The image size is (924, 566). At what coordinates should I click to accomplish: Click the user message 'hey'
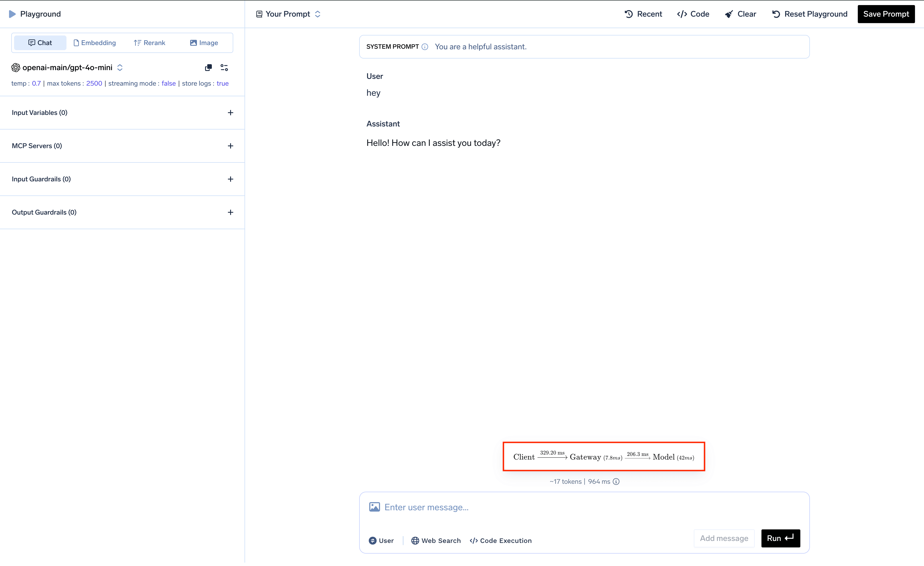click(374, 93)
